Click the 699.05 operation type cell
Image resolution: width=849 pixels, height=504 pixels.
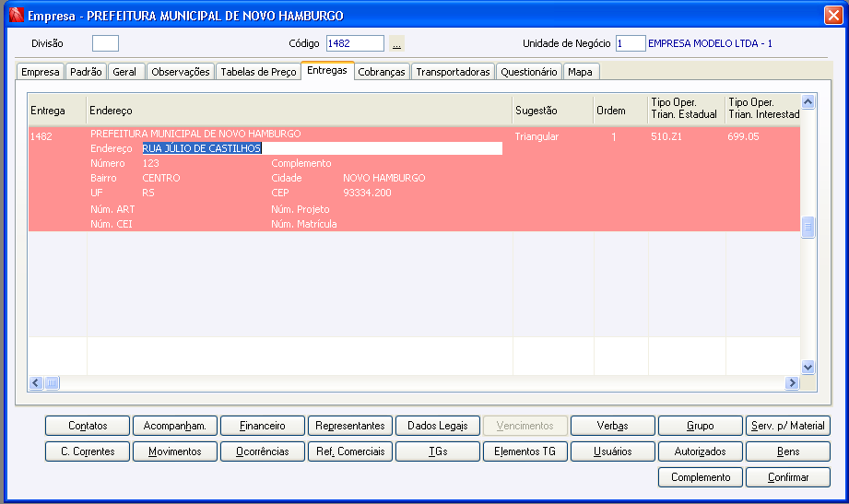(x=743, y=136)
